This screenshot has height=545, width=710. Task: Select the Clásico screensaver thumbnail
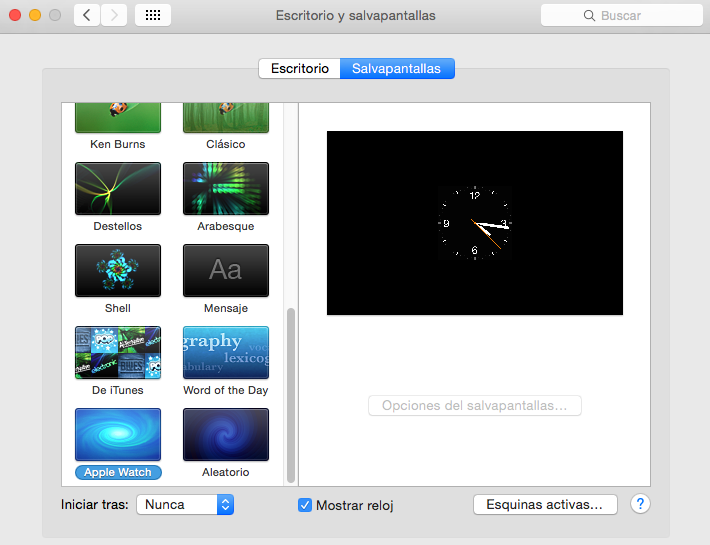tap(226, 118)
